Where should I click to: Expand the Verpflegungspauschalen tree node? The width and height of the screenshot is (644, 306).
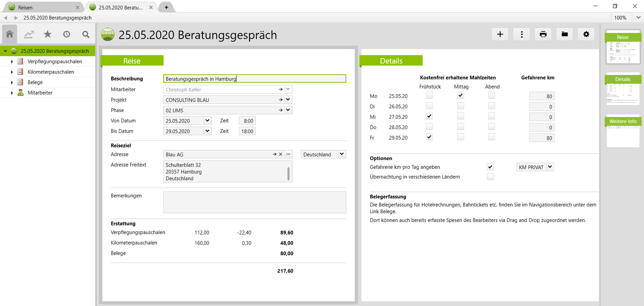(x=12, y=61)
